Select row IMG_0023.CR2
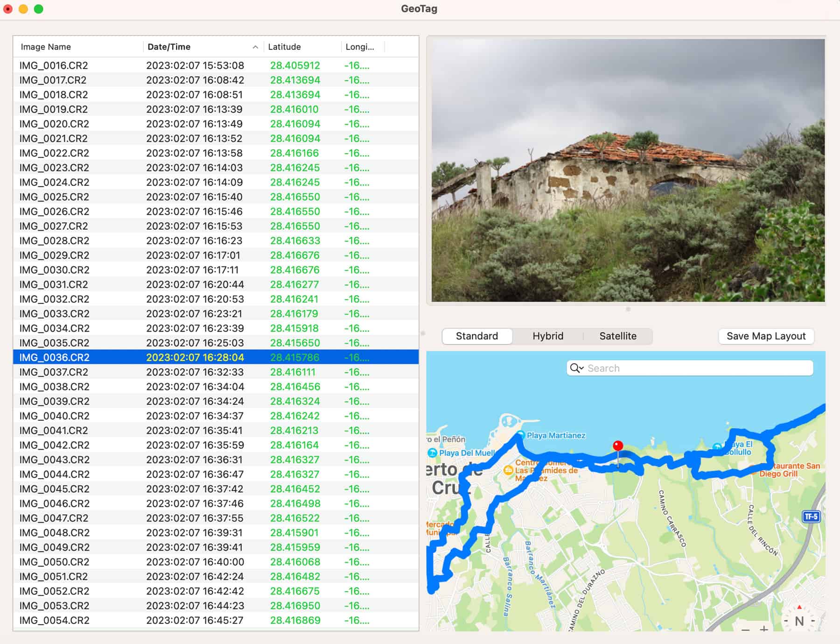Image resolution: width=840 pixels, height=644 pixels. [216, 167]
